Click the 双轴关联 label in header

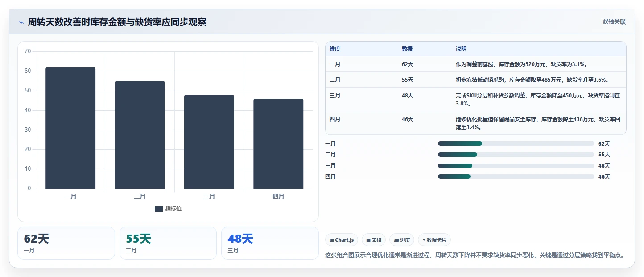click(614, 22)
